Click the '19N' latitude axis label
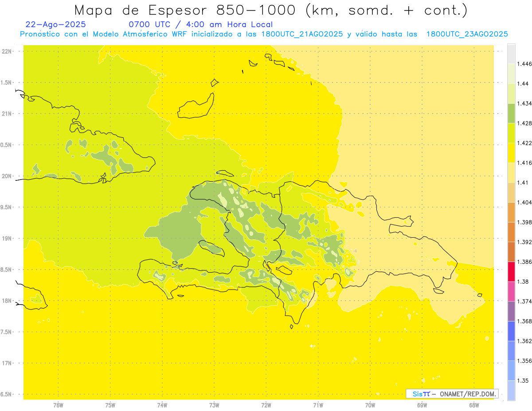The image size is (532, 411). click(8, 239)
